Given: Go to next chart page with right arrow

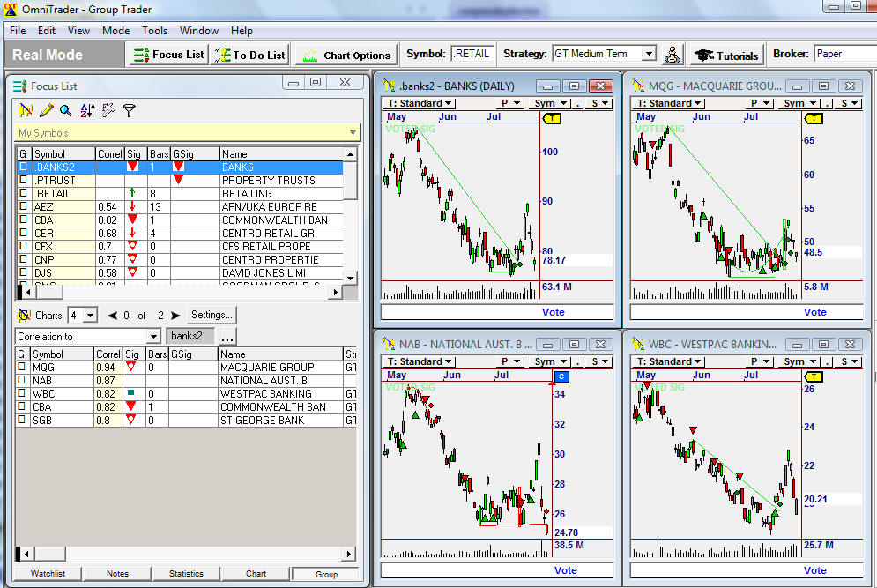Looking at the screenshot, I should point(175,316).
